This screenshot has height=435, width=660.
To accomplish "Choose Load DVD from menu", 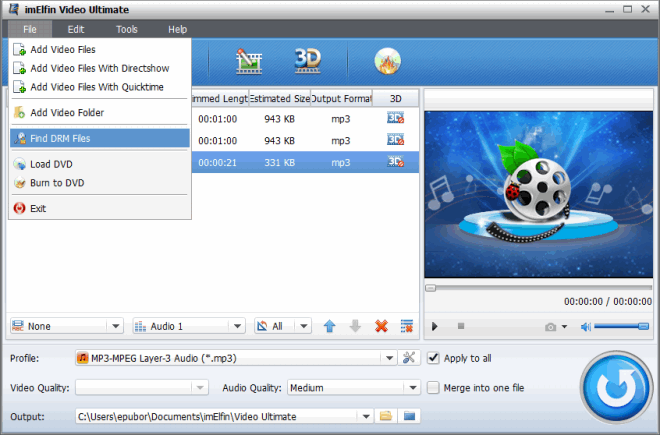I will coord(100,164).
